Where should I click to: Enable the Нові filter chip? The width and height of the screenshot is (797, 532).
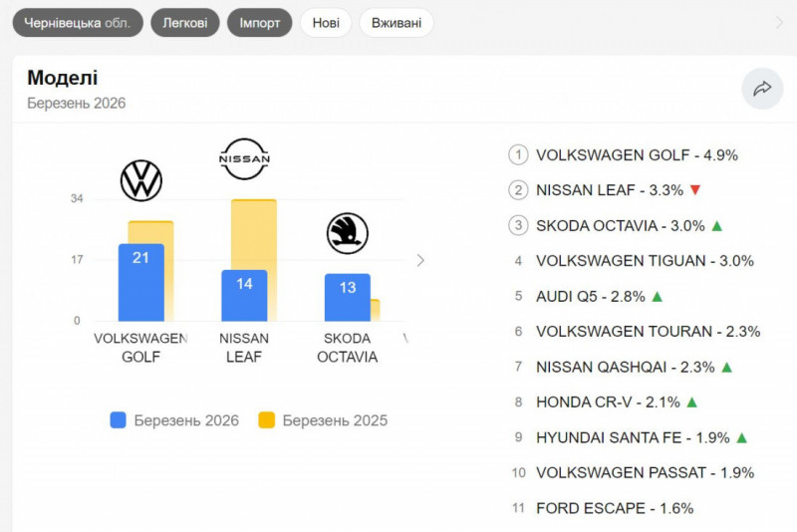326,23
